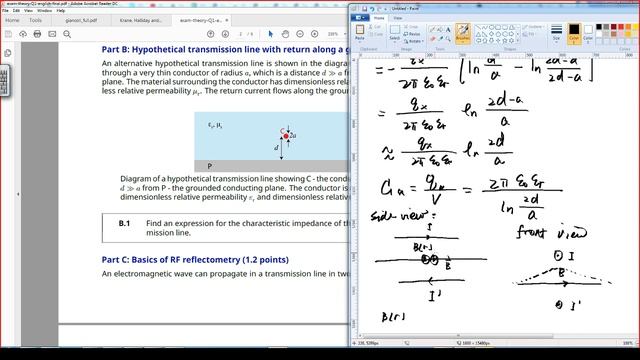Select the Color 1 foreground box
This screenshot has height=360, width=640.
click(x=574, y=33)
